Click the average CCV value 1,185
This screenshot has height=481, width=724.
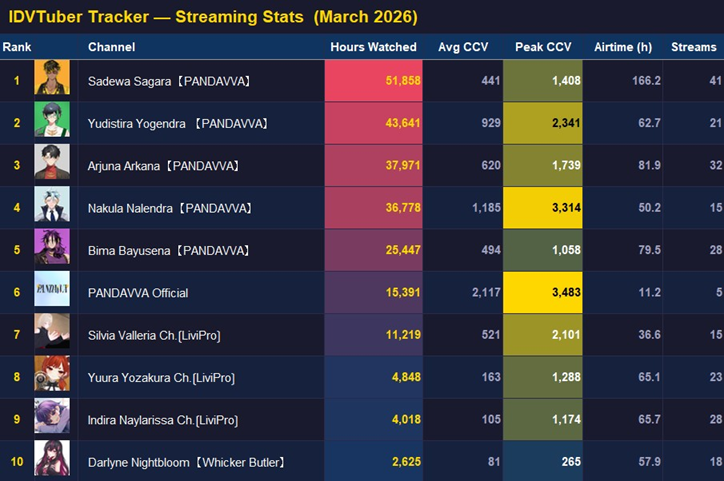pos(486,208)
